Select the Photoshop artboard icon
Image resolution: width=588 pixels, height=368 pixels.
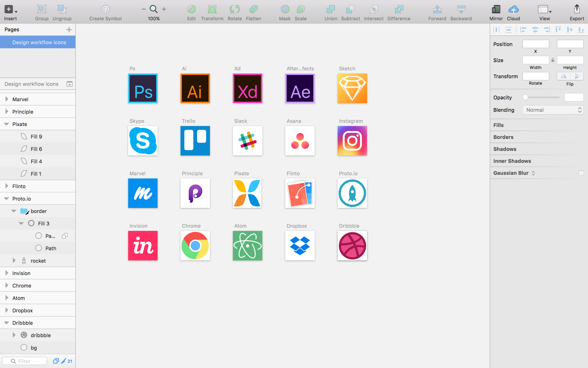(143, 88)
